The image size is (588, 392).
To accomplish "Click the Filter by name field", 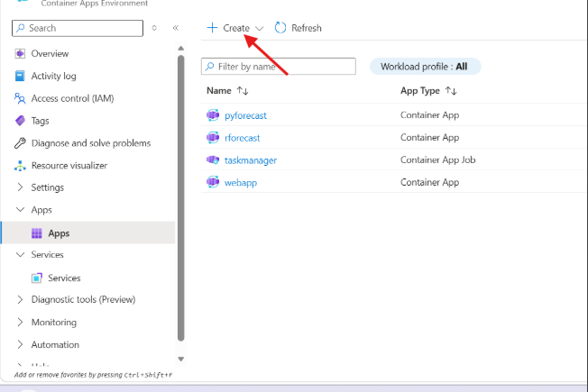I will click(279, 67).
